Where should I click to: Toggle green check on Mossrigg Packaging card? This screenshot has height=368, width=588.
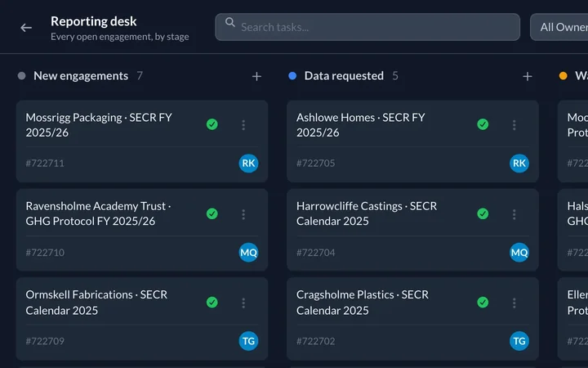tap(212, 124)
